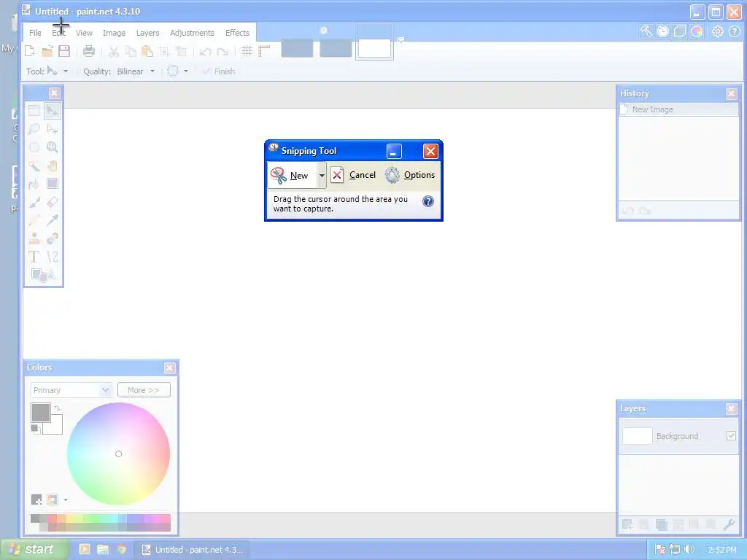Click the Save floppy disk icon
The width and height of the screenshot is (747, 560).
click(x=64, y=51)
